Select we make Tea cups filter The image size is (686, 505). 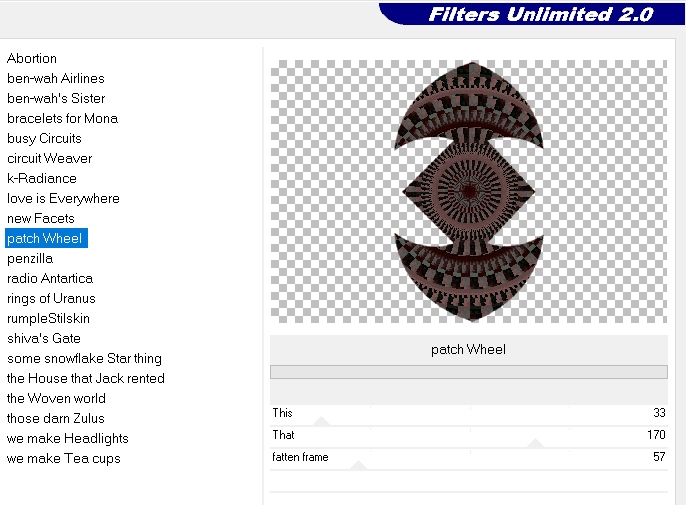[x=64, y=458]
